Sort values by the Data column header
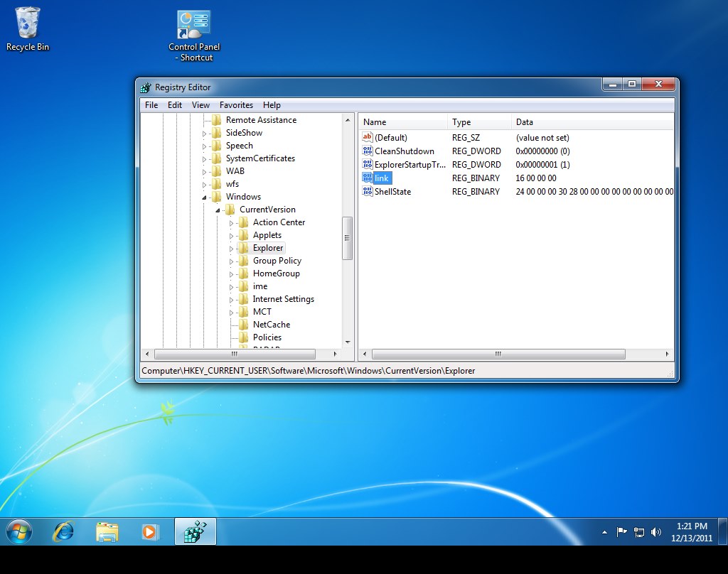728x574 pixels. point(593,122)
